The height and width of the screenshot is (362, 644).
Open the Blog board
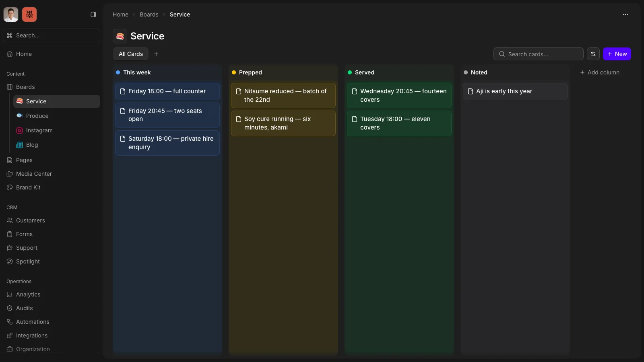[x=56, y=145]
